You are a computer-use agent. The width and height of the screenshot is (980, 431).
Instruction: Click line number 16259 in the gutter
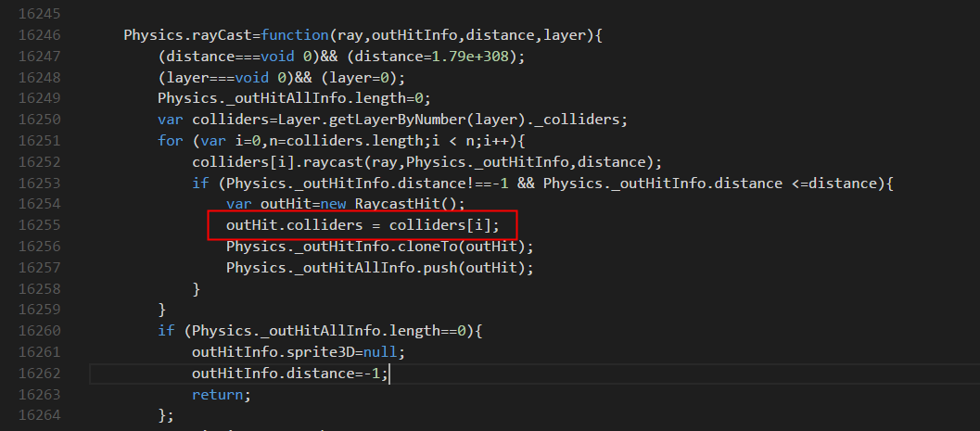[39, 310]
